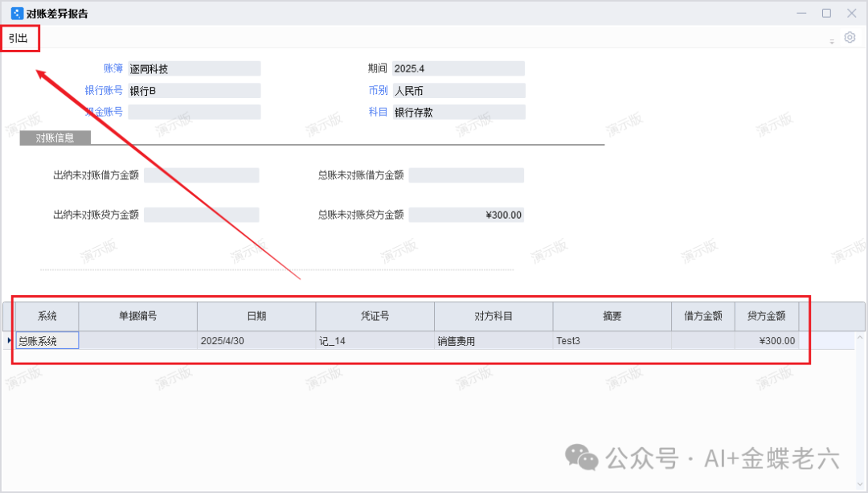868x493 pixels.
Task: Sort by the 日期 column header
Action: tap(256, 317)
